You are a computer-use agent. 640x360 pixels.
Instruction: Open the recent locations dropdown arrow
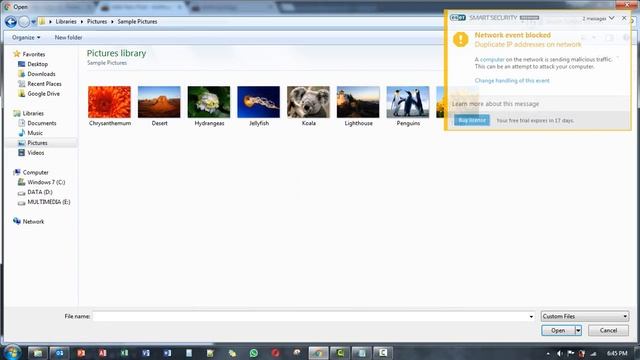(33, 22)
